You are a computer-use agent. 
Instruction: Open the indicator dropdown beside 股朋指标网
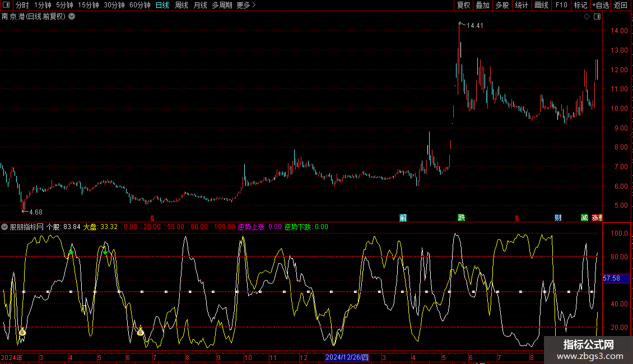(4, 227)
